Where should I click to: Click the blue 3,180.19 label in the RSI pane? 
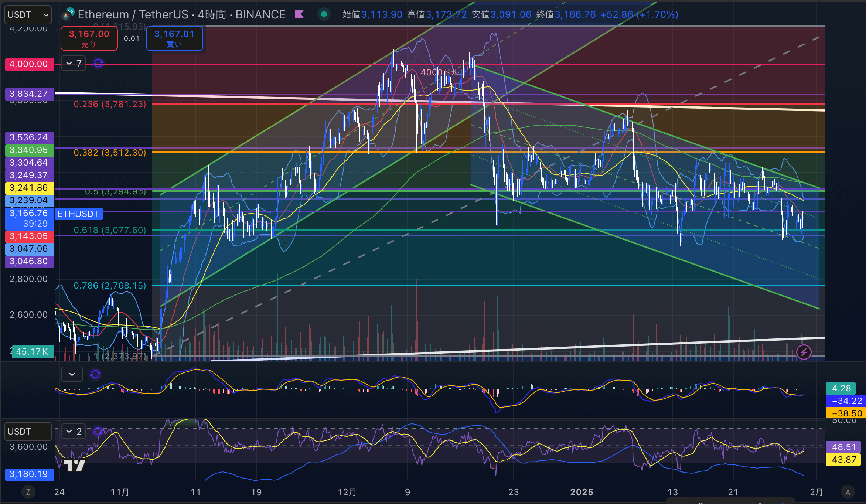pos(29,474)
